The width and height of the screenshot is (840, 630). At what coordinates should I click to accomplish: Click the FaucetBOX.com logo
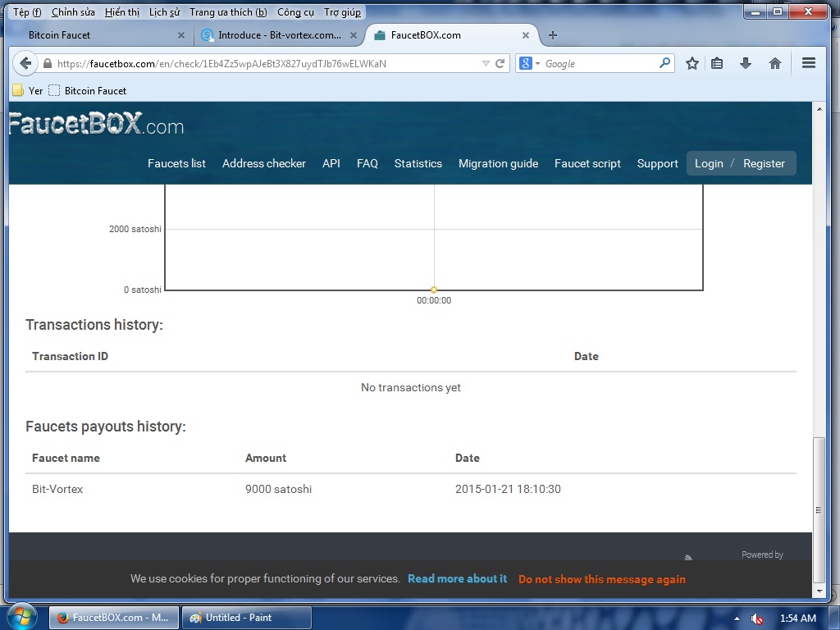point(97,125)
